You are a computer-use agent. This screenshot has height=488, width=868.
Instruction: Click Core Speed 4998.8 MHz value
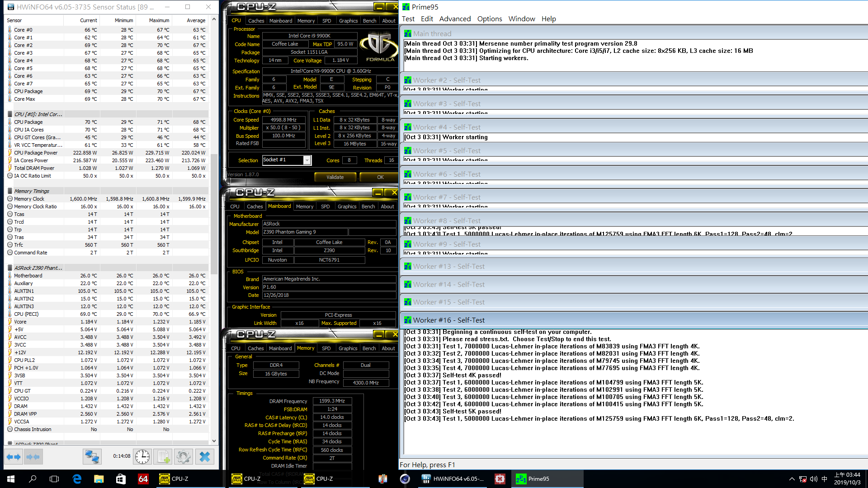283,120
